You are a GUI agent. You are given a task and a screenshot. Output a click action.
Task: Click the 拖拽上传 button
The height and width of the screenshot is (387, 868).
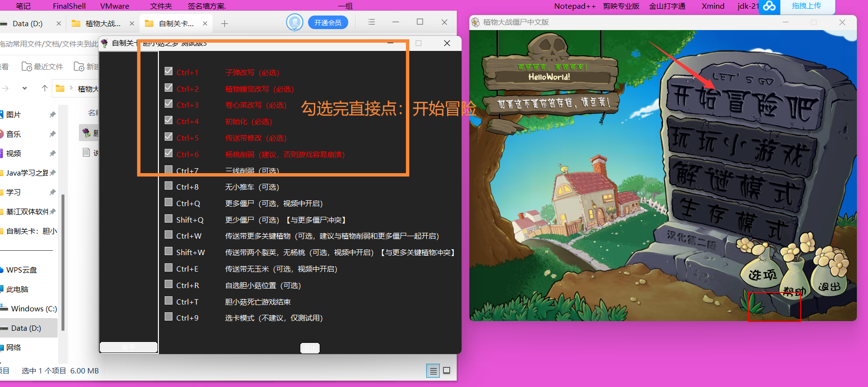click(806, 6)
